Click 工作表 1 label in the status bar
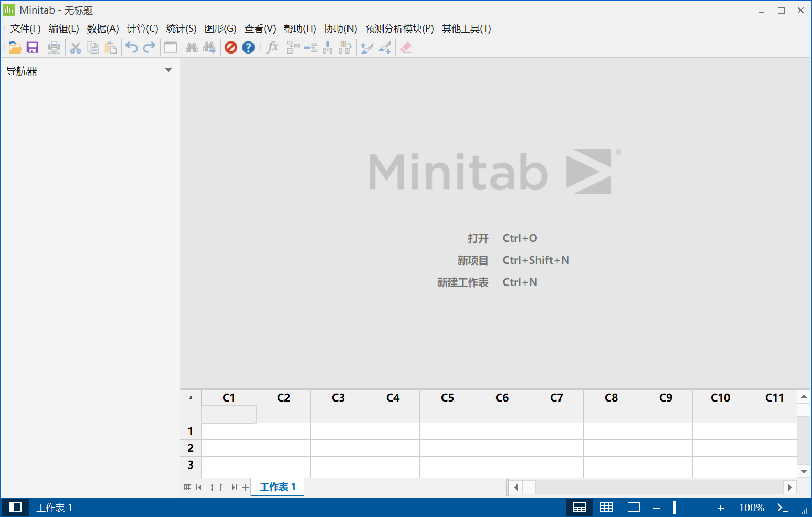This screenshot has height=517, width=812. pos(54,508)
